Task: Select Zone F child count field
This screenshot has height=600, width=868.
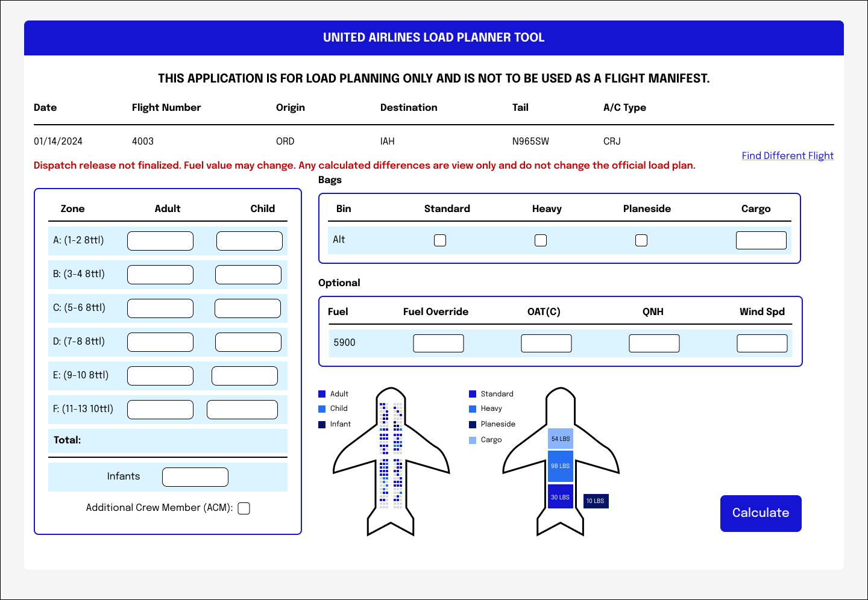Action: coord(242,410)
